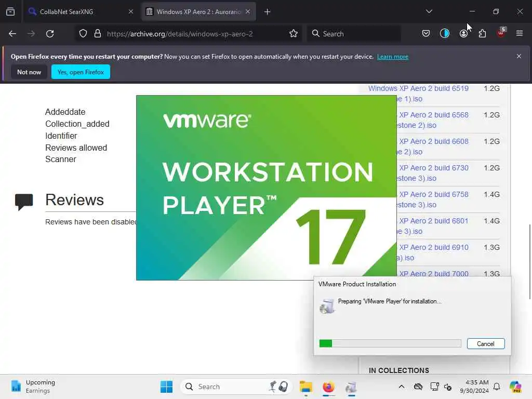The height and width of the screenshot is (399, 532).
Task: Open the Learn more link
Action: pyautogui.click(x=393, y=57)
